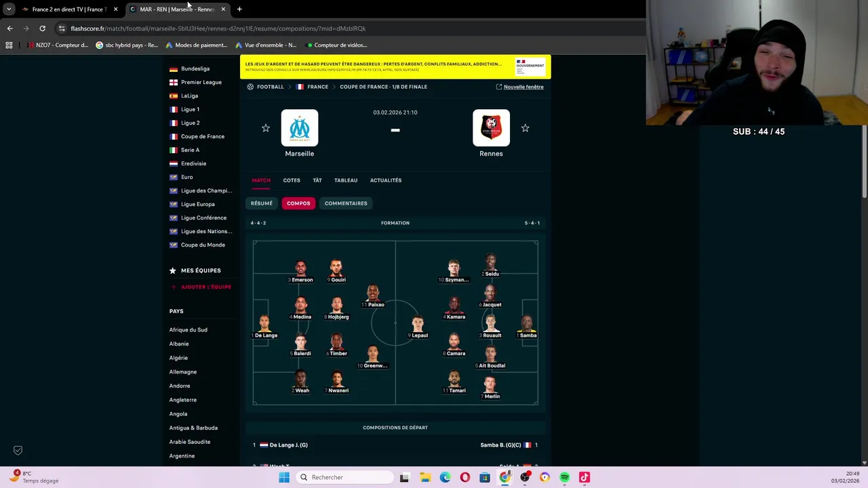Screen dimensions: 868x488
Task: Switch to the Actualités tab
Action: tap(386, 180)
